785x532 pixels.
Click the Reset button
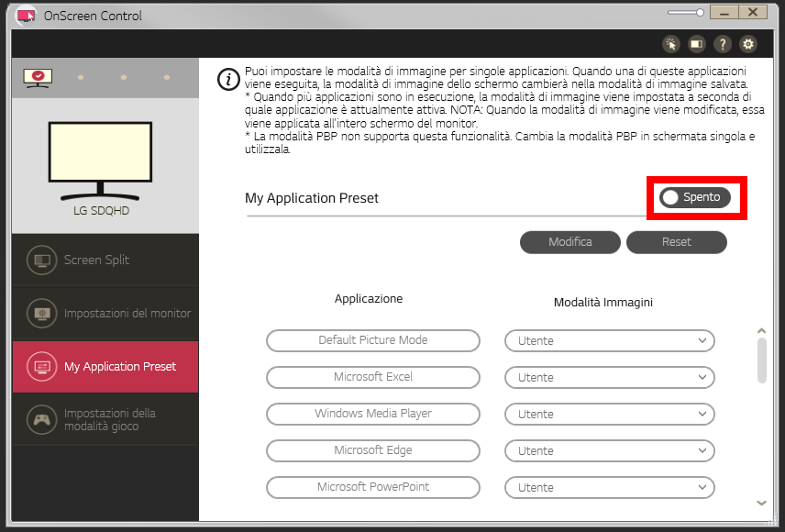click(x=677, y=242)
